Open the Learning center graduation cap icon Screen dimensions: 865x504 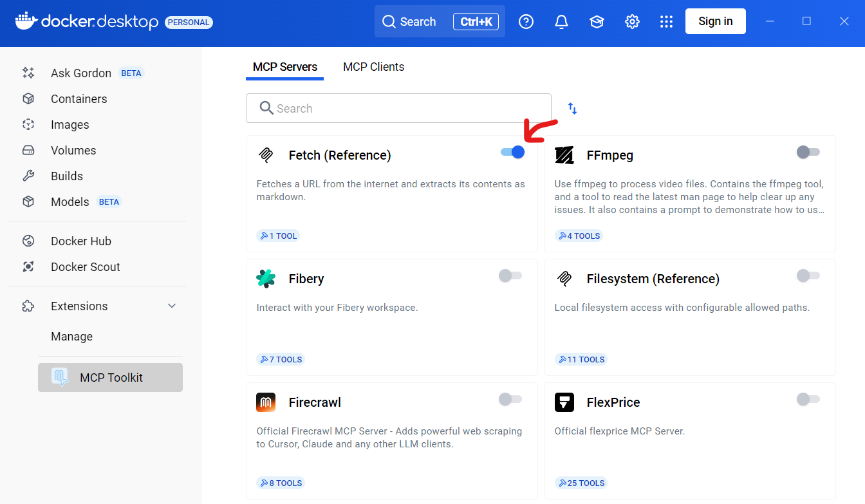pos(597,21)
